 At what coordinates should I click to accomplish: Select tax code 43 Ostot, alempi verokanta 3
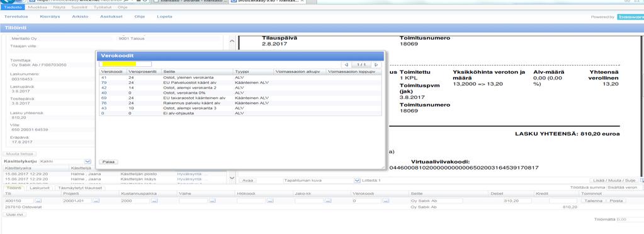[240, 108]
